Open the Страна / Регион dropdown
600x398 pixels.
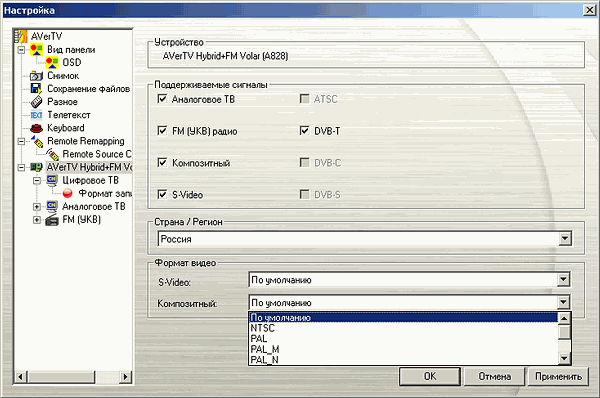coord(565,239)
